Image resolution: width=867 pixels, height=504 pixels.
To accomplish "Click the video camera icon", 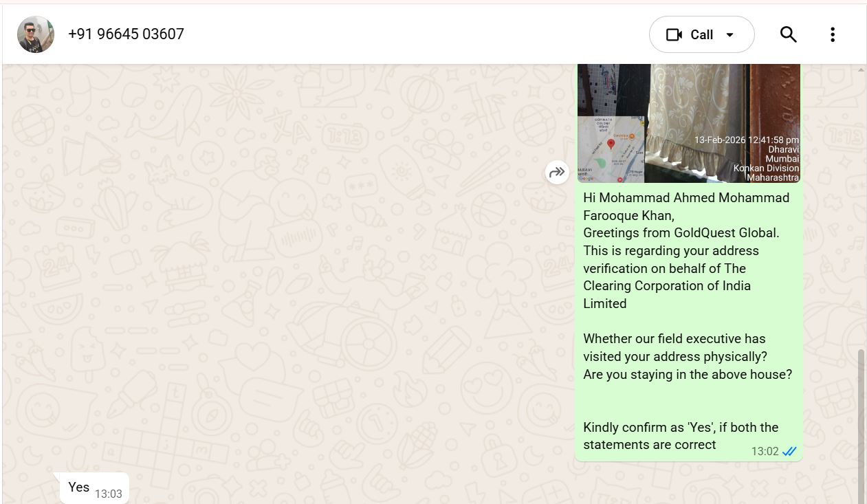I will [674, 34].
